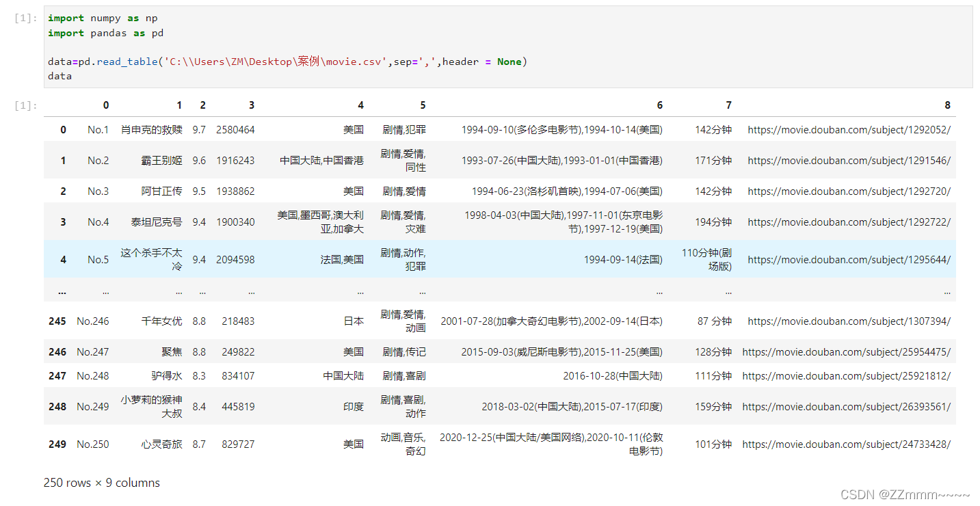
Task: Click duration cell 194分钟
Action: (x=713, y=222)
